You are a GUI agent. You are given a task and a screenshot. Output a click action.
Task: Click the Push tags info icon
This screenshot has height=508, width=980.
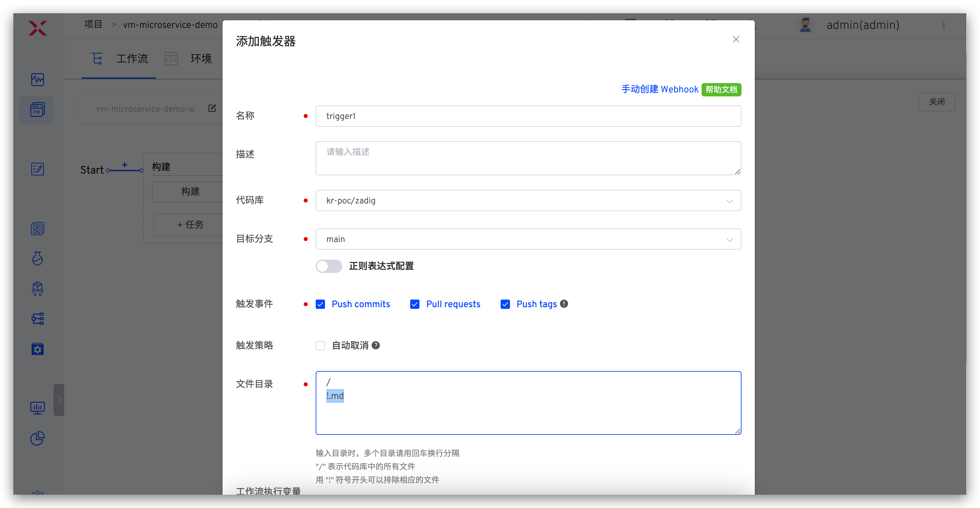click(x=564, y=304)
